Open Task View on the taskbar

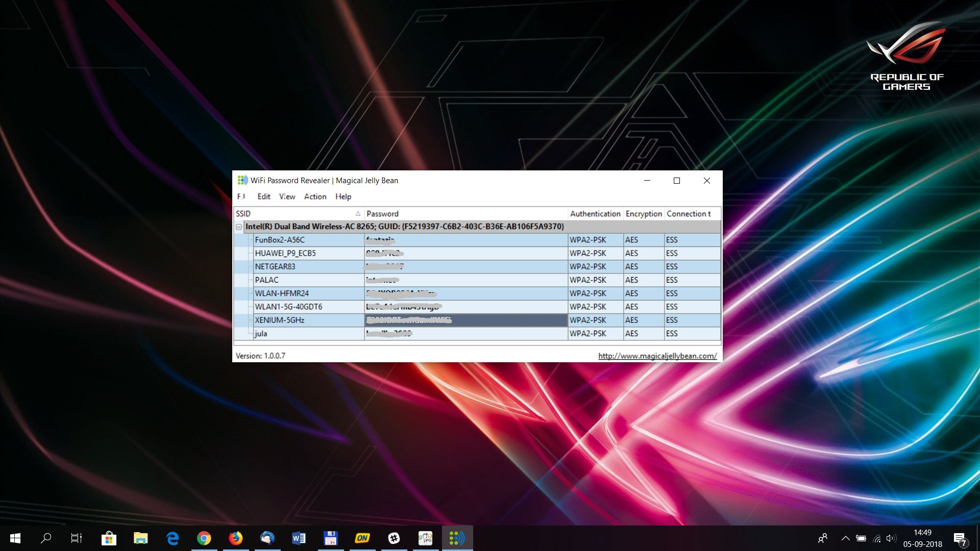coord(77,538)
